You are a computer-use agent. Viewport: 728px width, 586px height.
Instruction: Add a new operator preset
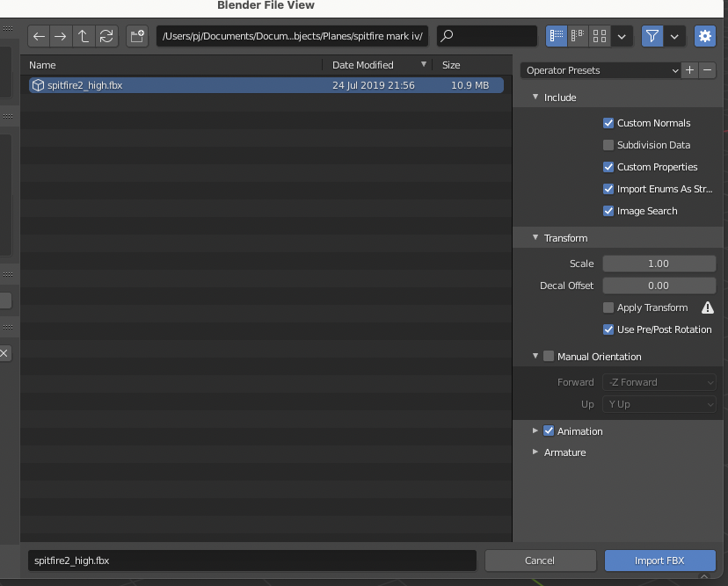pyautogui.click(x=689, y=70)
